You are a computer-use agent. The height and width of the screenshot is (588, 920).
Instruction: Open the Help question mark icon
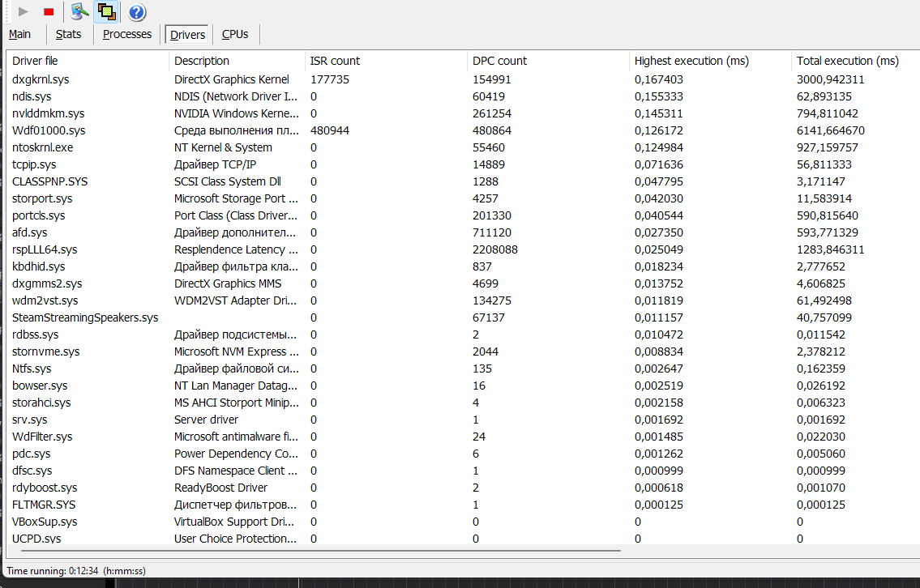coord(137,11)
